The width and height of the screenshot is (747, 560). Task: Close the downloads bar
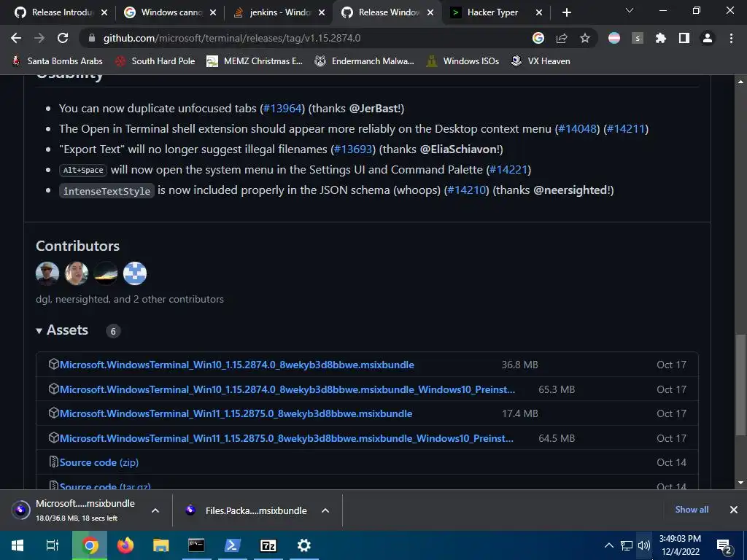tap(734, 510)
